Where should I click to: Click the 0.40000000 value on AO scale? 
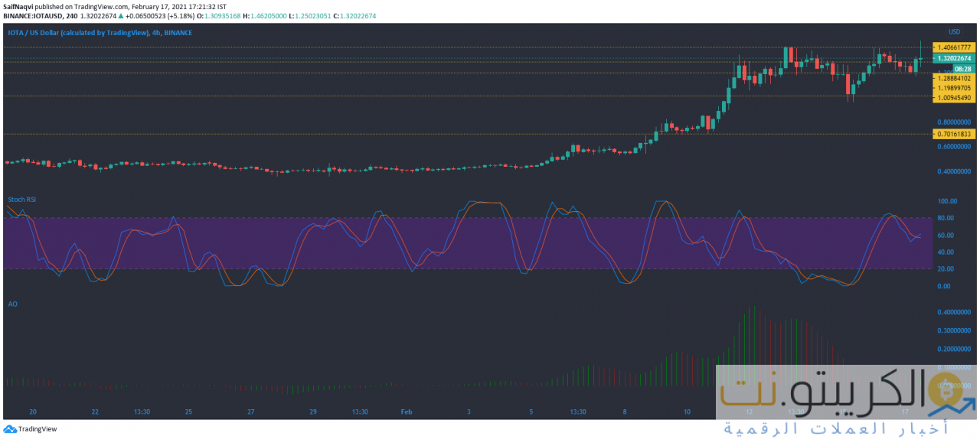tap(953, 313)
